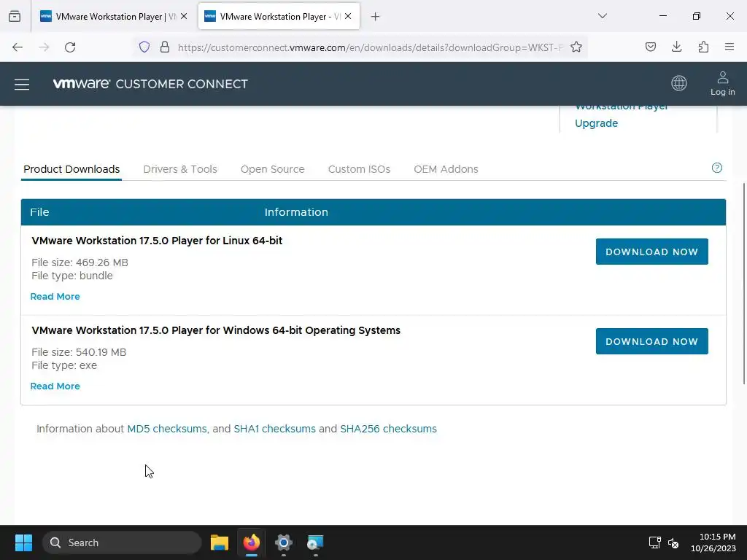
Task: Click the 'File type: exe' text
Action: click(64, 365)
